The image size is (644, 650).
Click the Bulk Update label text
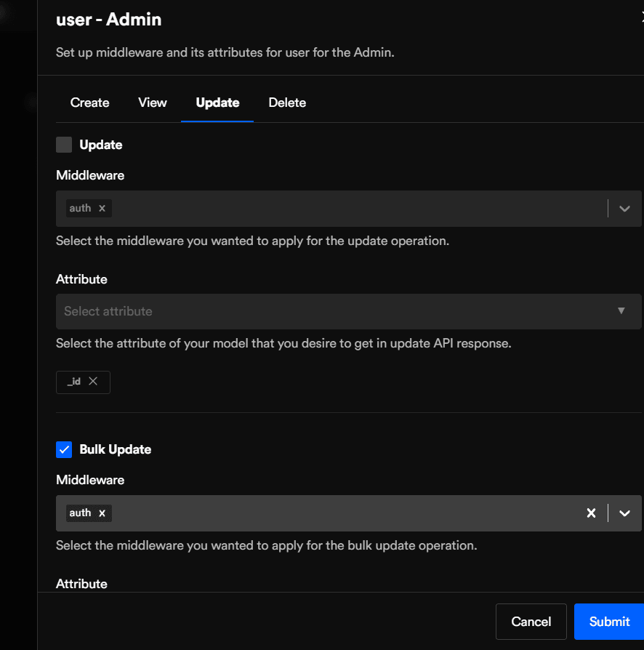[115, 449]
